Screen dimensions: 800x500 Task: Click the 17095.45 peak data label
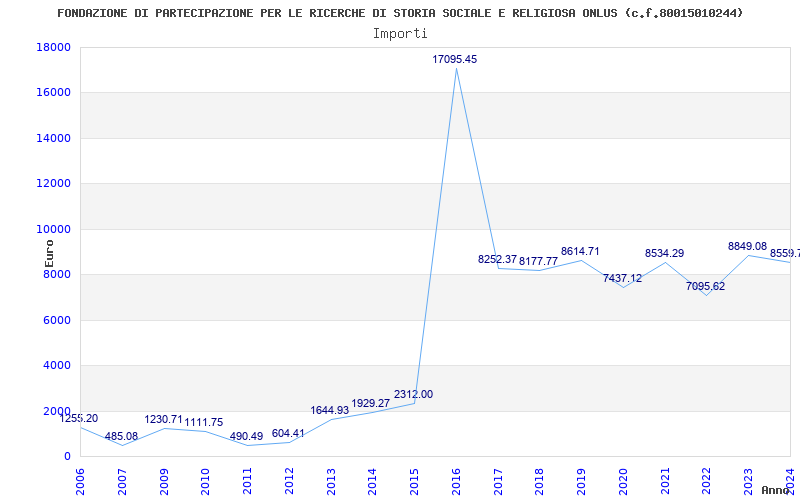coord(455,59)
